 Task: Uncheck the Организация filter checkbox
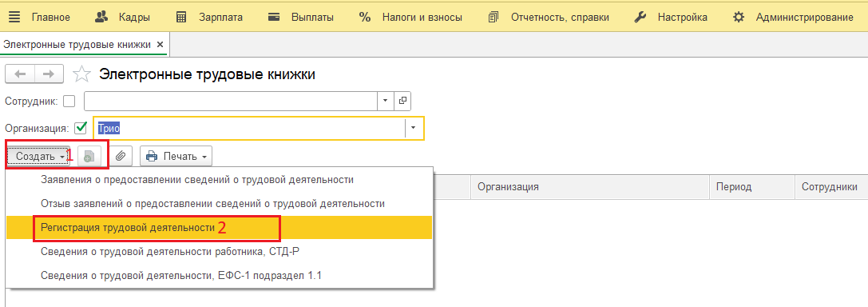pos(81,128)
